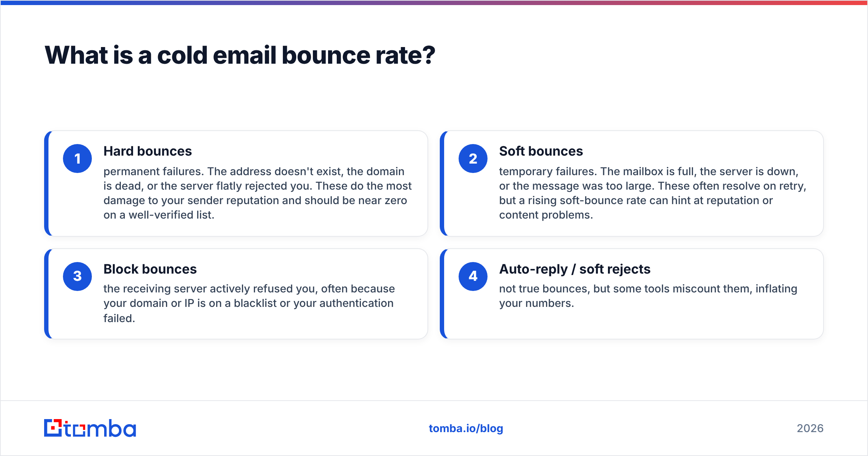The image size is (868, 456).
Task: Click the title 'What is a cold email bounce rate?'
Action: coord(240,55)
